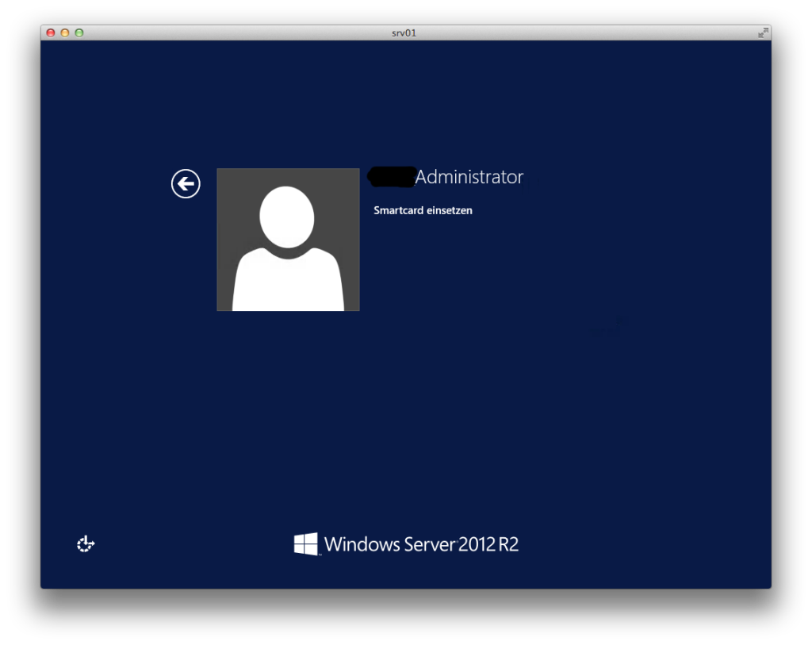Click the back arrow button
The image size is (812, 645).
point(186,184)
